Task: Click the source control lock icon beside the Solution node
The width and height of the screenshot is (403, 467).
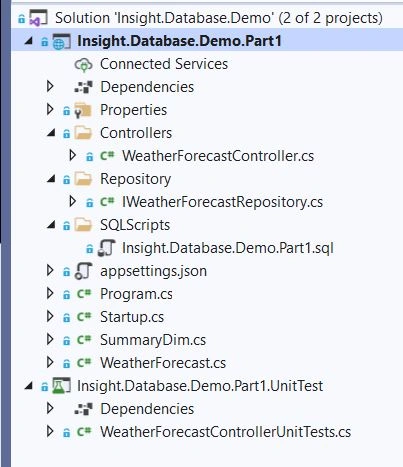Action: (x=22, y=19)
